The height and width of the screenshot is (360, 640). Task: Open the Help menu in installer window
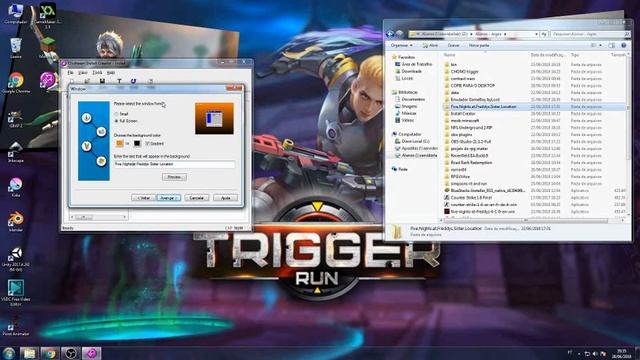(111, 73)
